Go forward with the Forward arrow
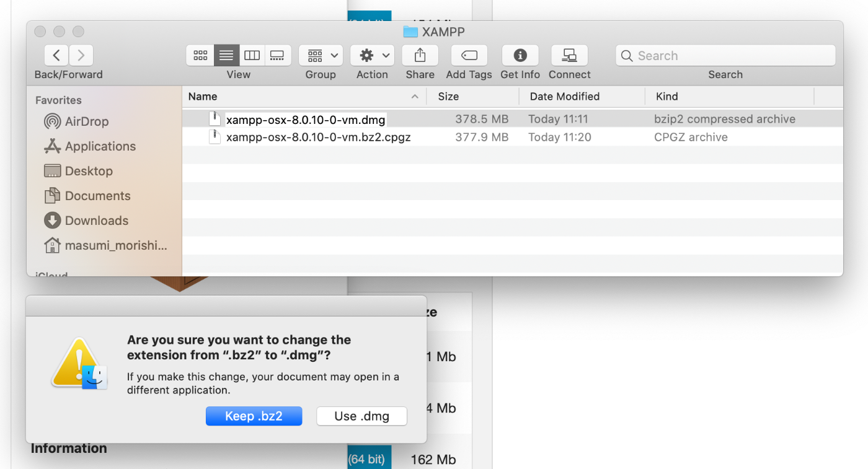868x469 pixels. tap(81, 55)
